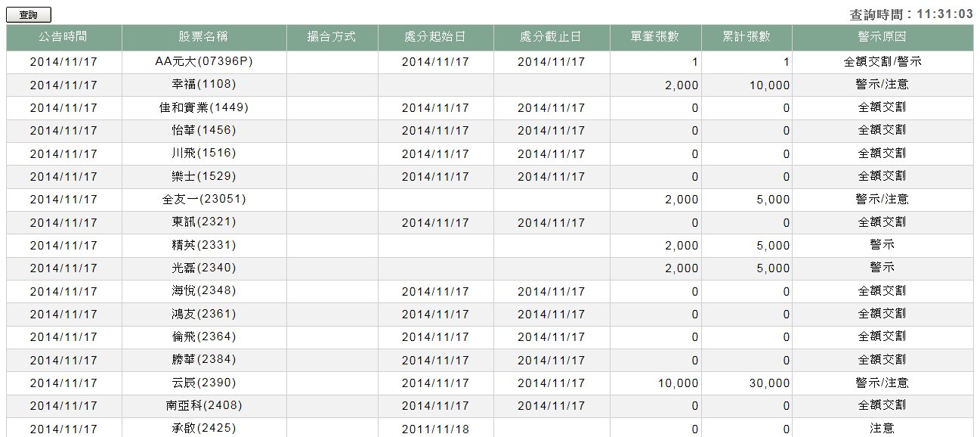Click the 公告時間 column header
The image size is (980, 437).
point(63,37)
